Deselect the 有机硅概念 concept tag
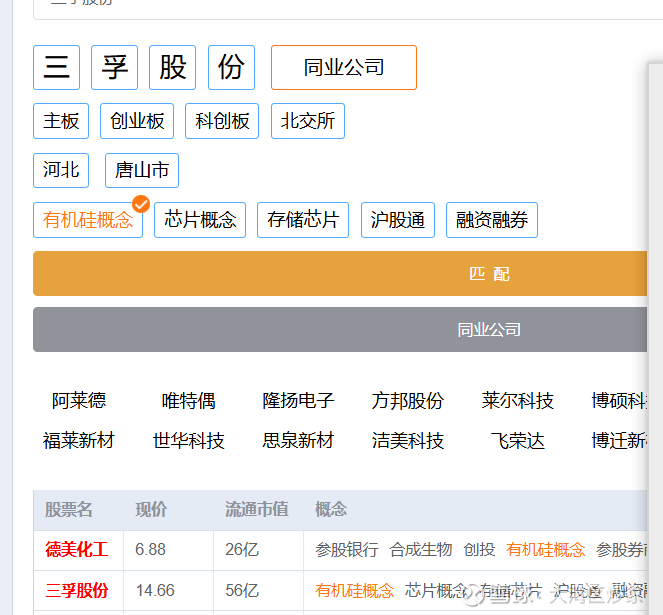 (88, 220)
